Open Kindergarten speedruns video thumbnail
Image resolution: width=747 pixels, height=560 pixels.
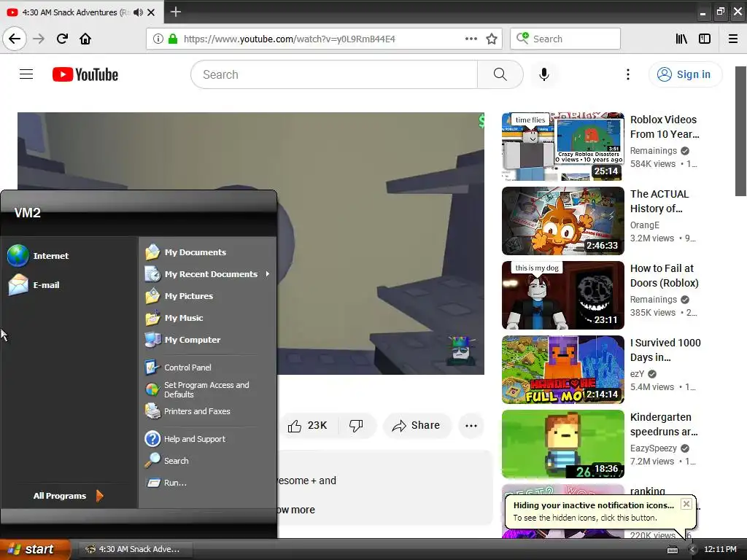click(x=563, y=444)
